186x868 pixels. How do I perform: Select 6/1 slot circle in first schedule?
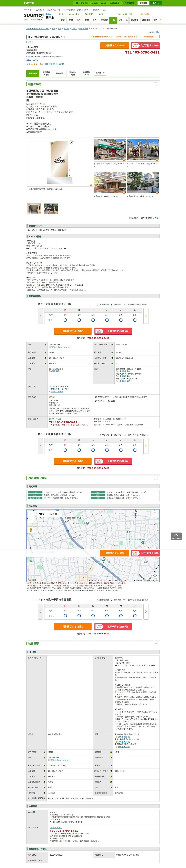point(65,320)
